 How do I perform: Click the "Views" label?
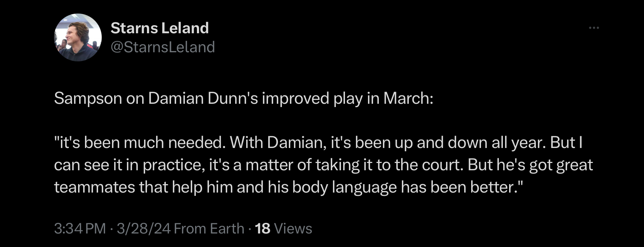293,229
